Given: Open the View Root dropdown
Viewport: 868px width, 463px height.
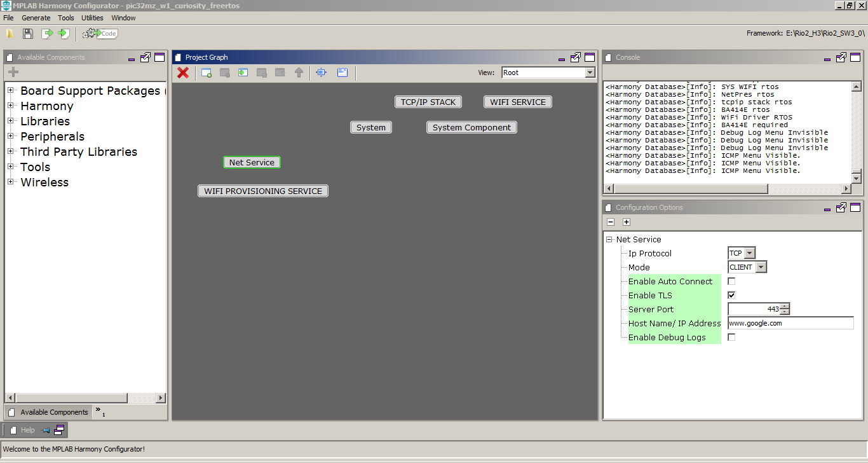Looking at the screenshot, I should point(590,73).
